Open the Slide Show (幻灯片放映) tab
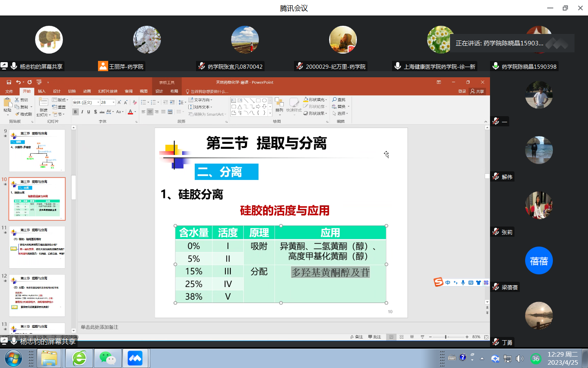The height and width of the screenshot is (368, 588). click(x=108, y=91)
